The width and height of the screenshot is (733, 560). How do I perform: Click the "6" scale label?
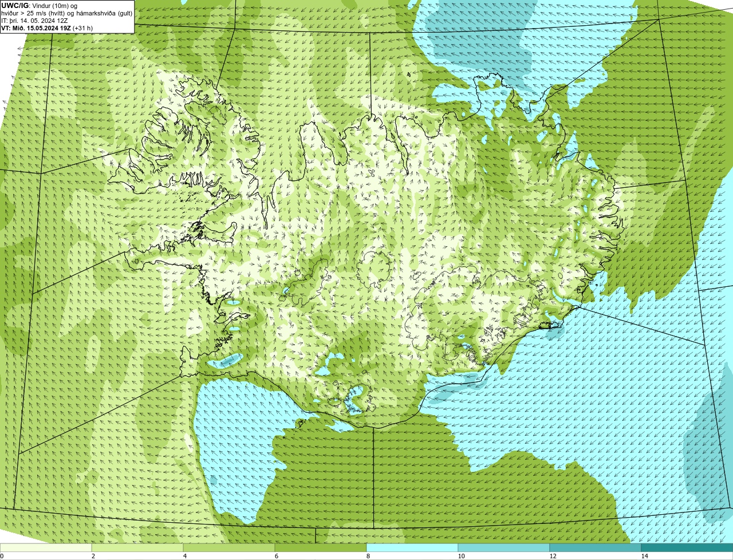(276, 556)
